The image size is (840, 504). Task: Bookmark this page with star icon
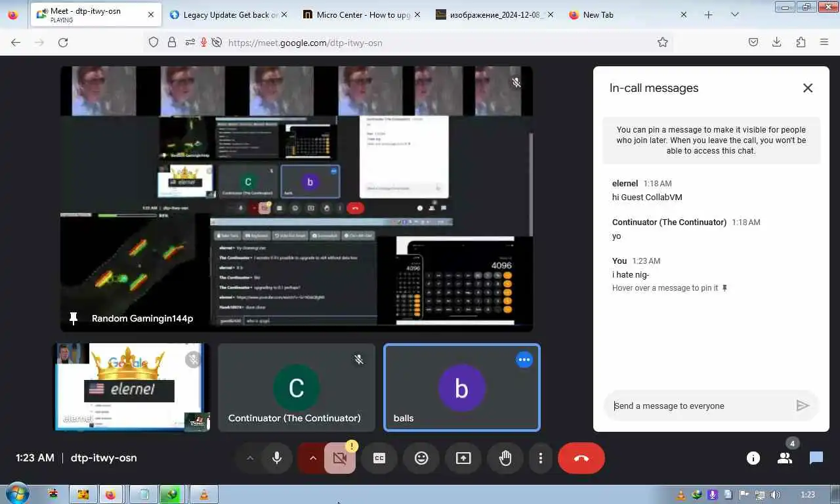click(663, 42)
